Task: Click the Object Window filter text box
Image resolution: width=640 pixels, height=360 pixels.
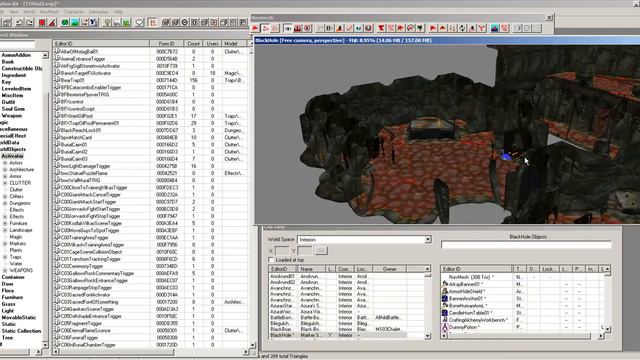Action: 18,44
